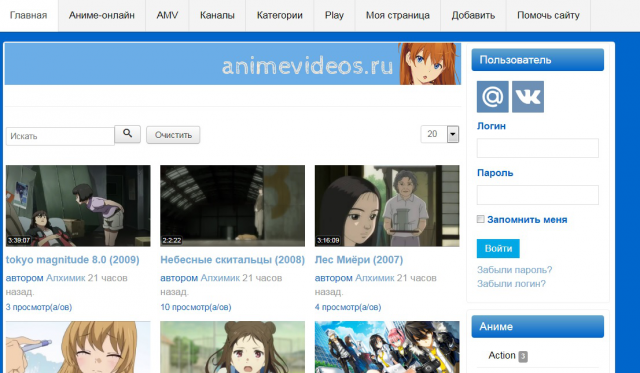Open the brown-haired girl video thumbnail
This screenshot has height=373, width=640.
click(232, 347)
